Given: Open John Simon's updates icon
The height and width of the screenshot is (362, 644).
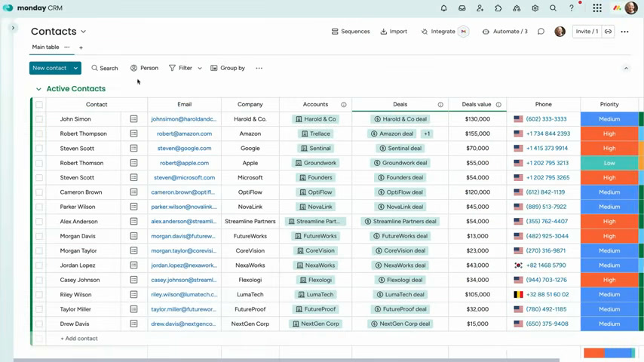Looking at the screenshot, I should 133,118.
